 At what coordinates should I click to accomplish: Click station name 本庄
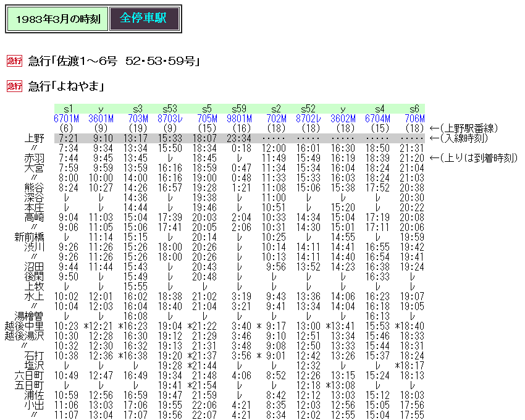(34, 208)
